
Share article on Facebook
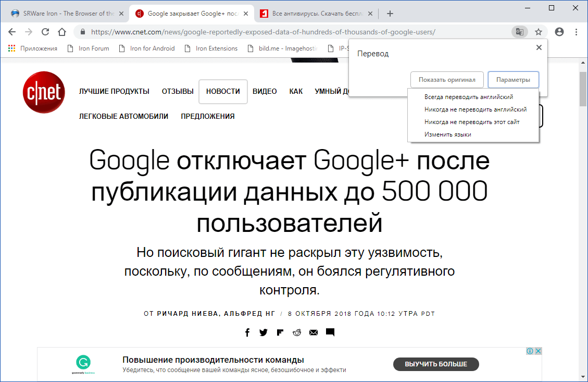(x=247, y=332)
